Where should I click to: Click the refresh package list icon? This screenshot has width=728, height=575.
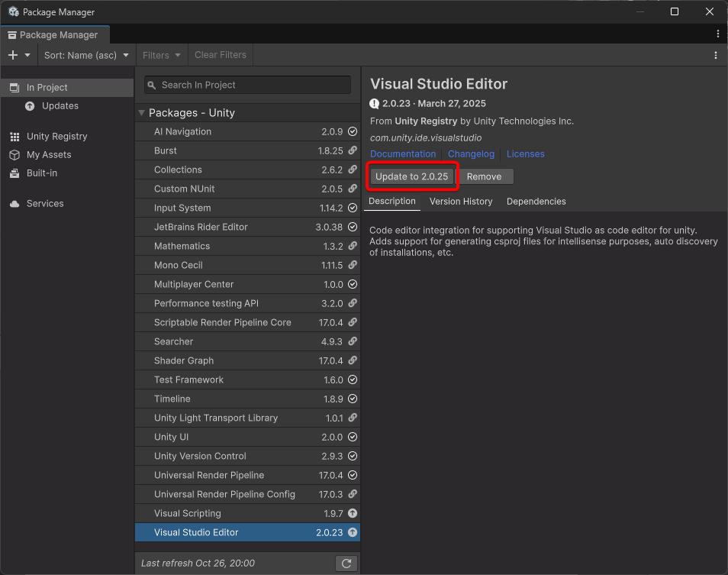pos(346,564)
